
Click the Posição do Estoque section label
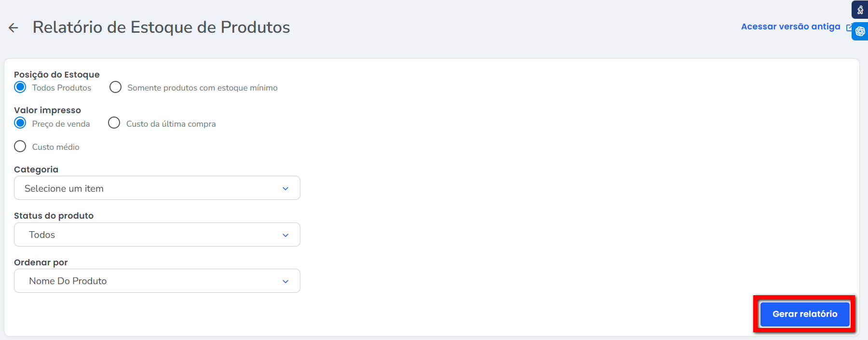57,75
